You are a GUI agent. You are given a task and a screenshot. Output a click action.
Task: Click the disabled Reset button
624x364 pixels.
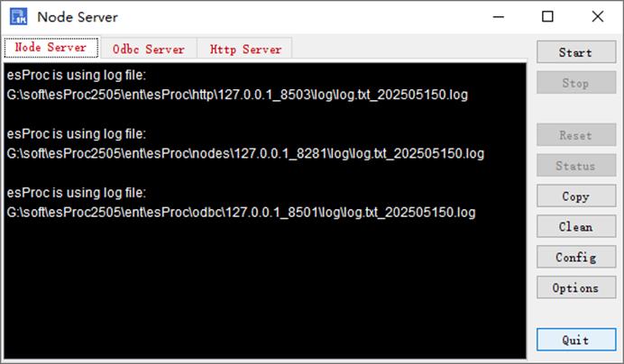click(576, 135)
